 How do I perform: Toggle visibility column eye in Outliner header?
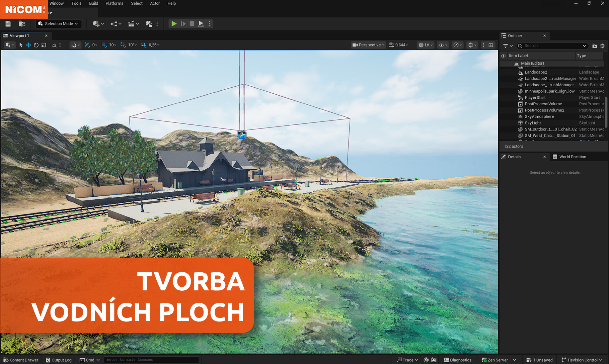pos(503,56)
